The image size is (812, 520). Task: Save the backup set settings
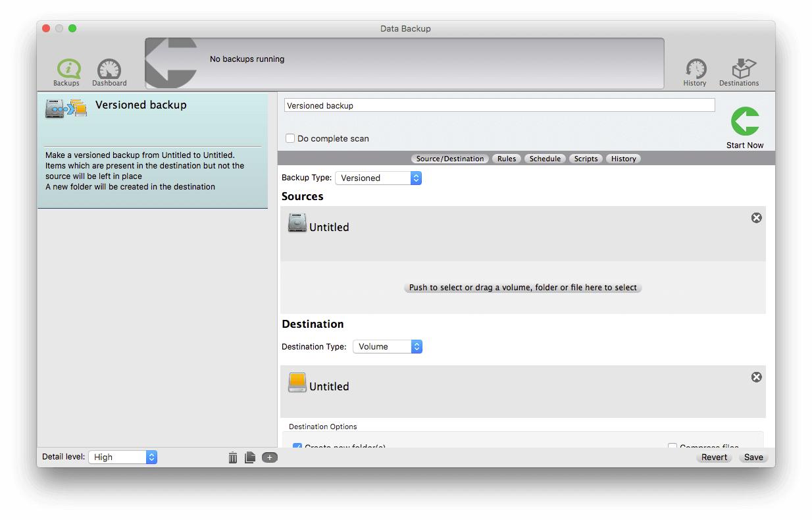point(753,457)
